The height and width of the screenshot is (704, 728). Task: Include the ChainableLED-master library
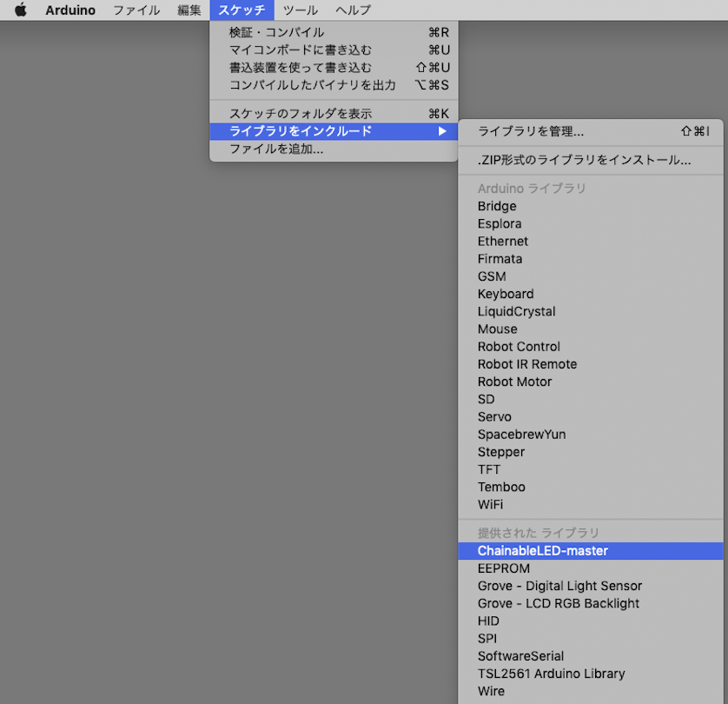(542, 551)
